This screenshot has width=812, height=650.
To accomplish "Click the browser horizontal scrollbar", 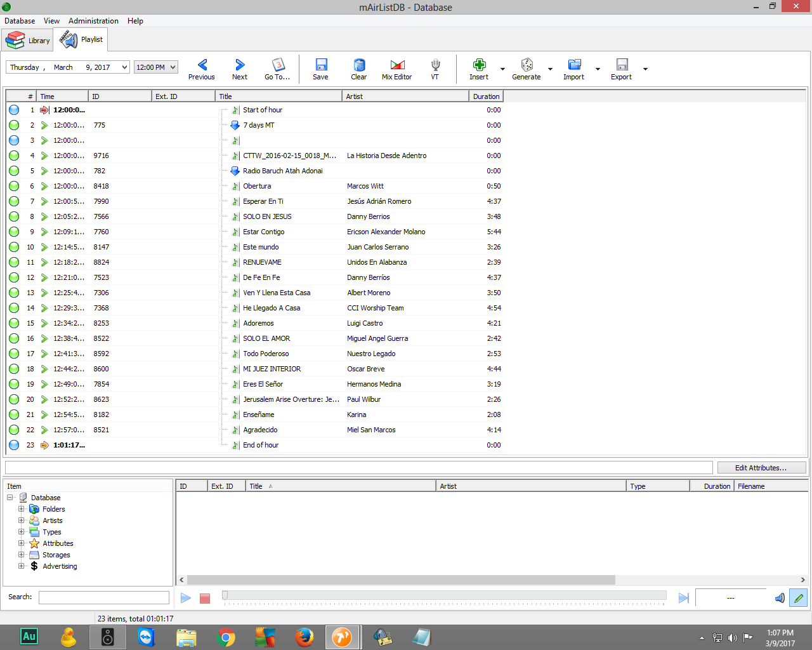I will click(x=401, y=580).
